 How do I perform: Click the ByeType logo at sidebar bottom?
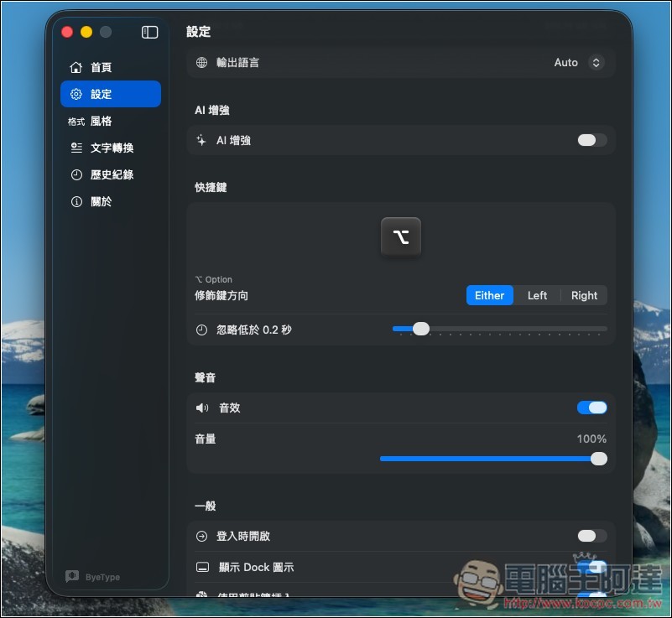coord(74,576)
